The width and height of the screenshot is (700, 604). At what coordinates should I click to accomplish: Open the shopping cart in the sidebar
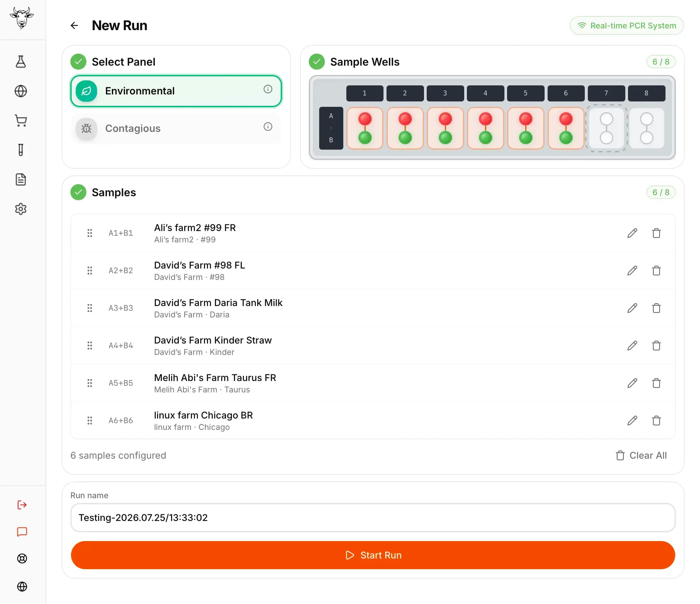pyautogui.click(x=21, y=121)
